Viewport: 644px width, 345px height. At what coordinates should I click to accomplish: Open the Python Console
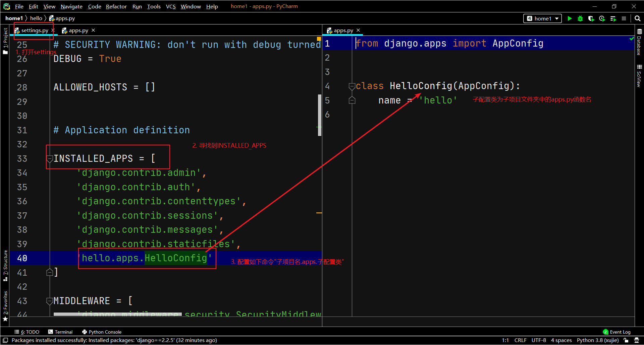point(102,332)
